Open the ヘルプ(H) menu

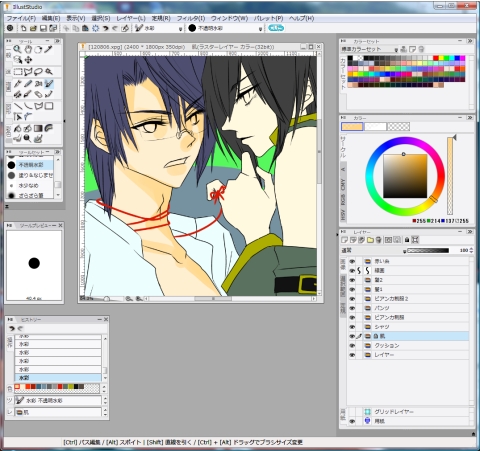pos(301,18)
